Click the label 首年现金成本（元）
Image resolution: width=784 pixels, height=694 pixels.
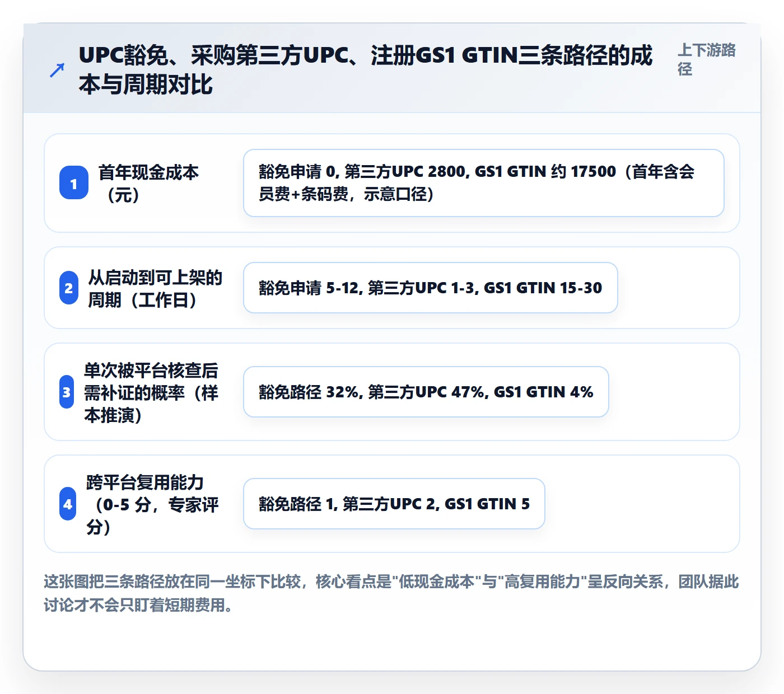[149, 183]
